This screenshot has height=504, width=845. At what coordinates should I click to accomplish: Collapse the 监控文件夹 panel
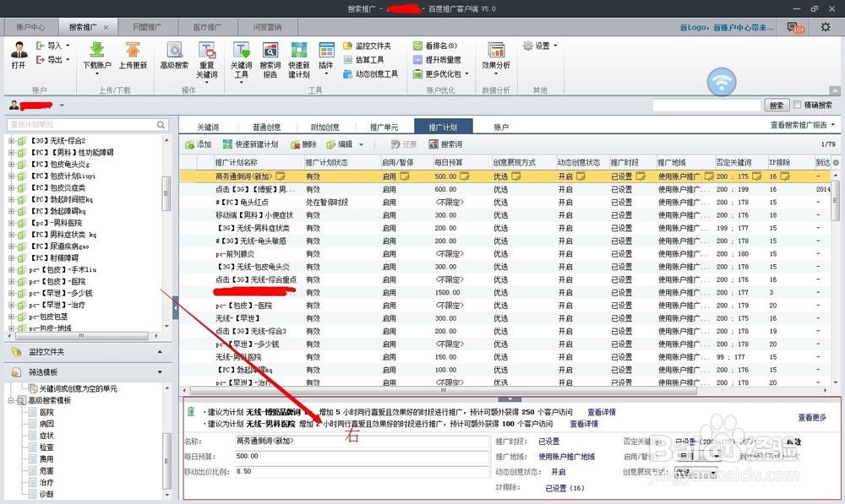pos(160,351)
